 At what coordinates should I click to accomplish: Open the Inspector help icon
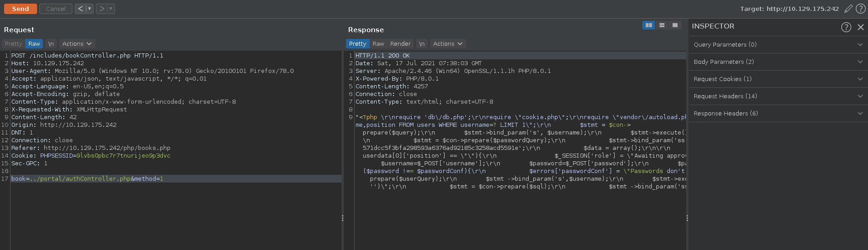click(x=846, y=27)
